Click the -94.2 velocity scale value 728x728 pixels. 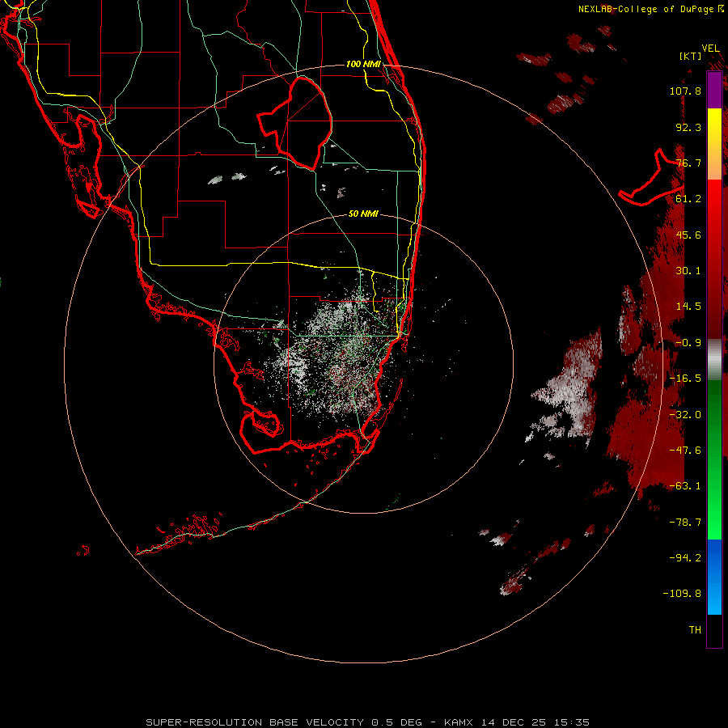pyautogui.click(x=685, y=558)
